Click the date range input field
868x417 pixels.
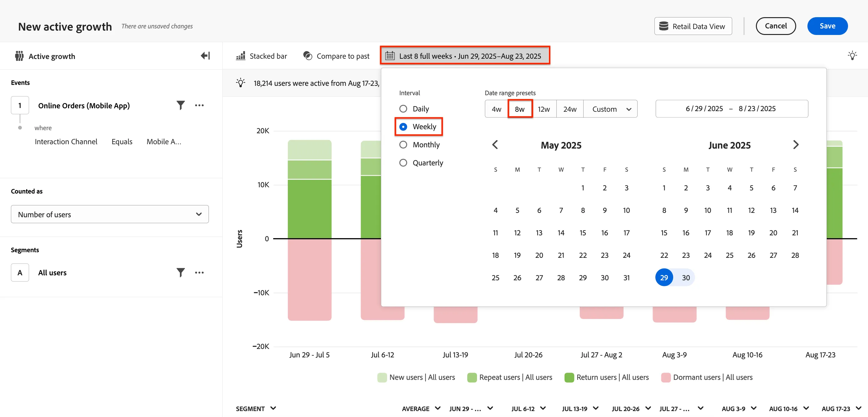point(732,109)
